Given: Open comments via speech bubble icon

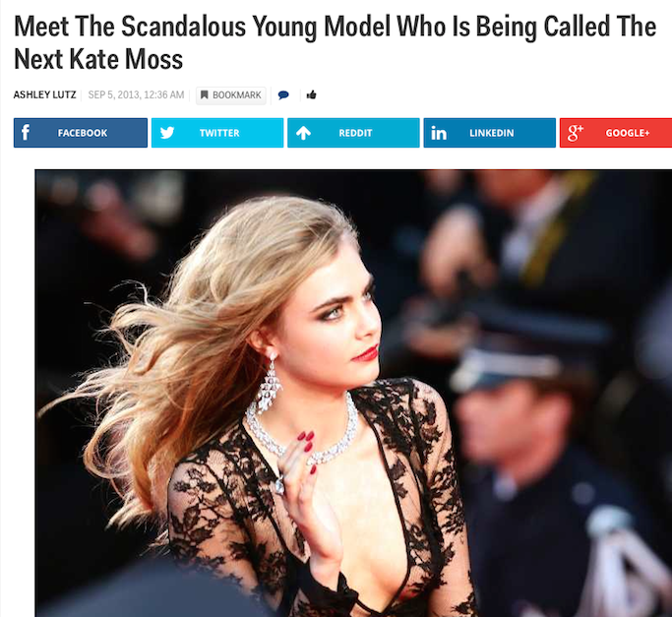Looking at the screenshot, I should (x=283, y=94).
